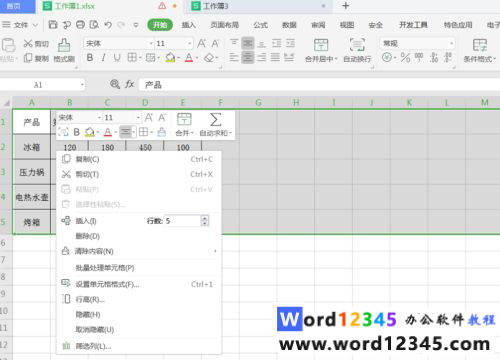Click the 行数 spinner up arrow
This screenshot has height=360, width=500.
tap(205, 218)
